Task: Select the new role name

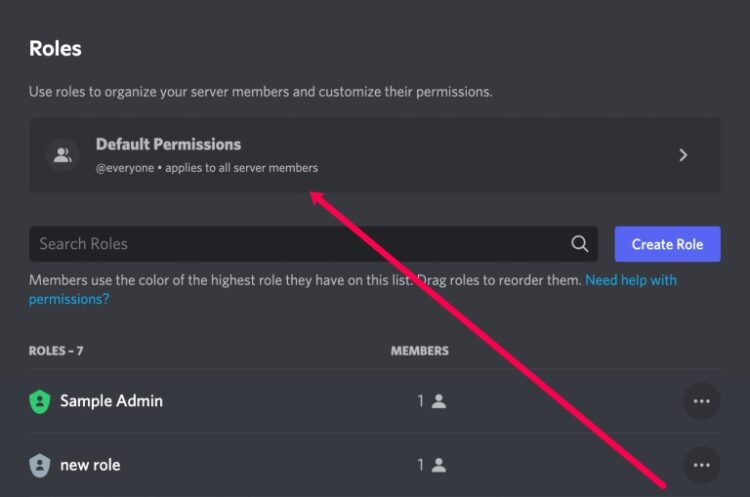Action: pos(90,465)
